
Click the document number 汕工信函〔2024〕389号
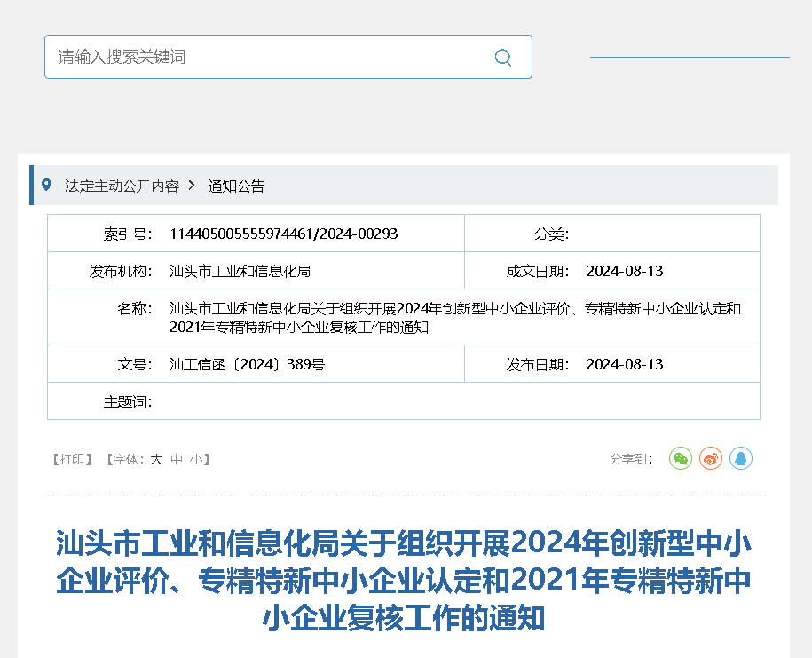[x=247, y=364]
